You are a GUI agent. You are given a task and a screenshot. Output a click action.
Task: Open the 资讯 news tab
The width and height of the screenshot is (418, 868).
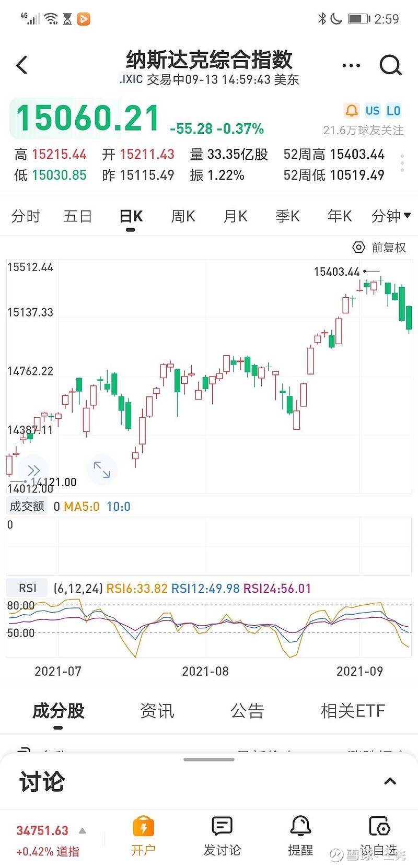pos(157,711)
